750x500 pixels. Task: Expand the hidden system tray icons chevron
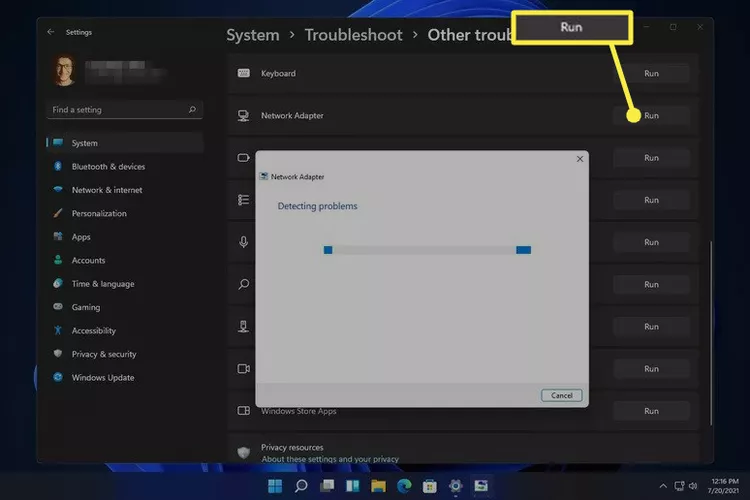click(663, 486)
